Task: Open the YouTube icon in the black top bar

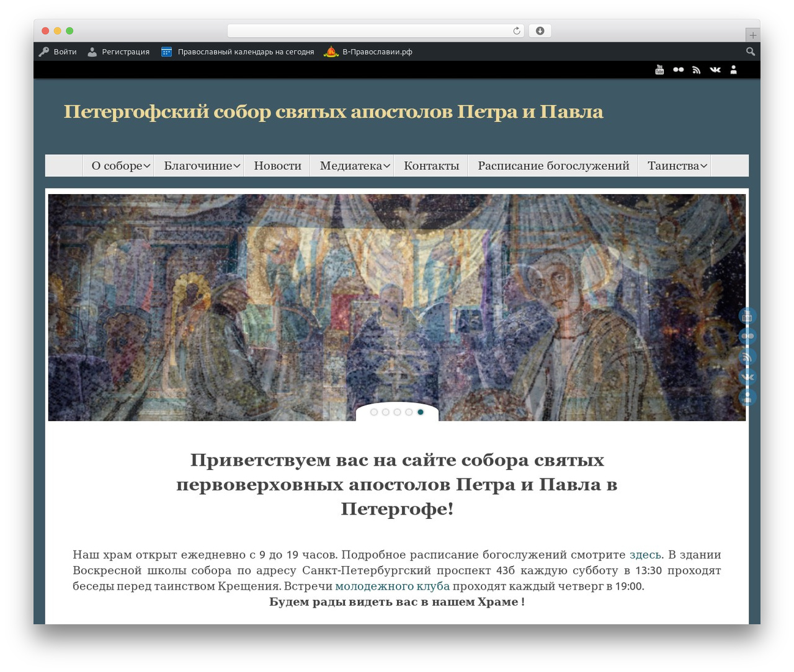Action: click(659, 69)
